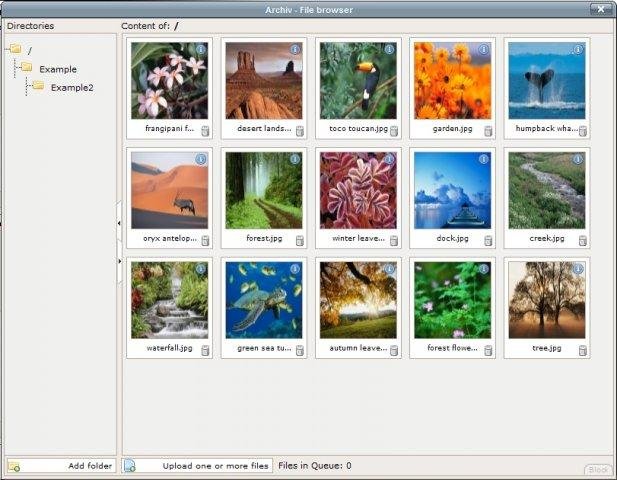Viewport: 617px width, 480px height.
Task: Choose the garden orange flowers thumbnail
Action: coord(453,81)
